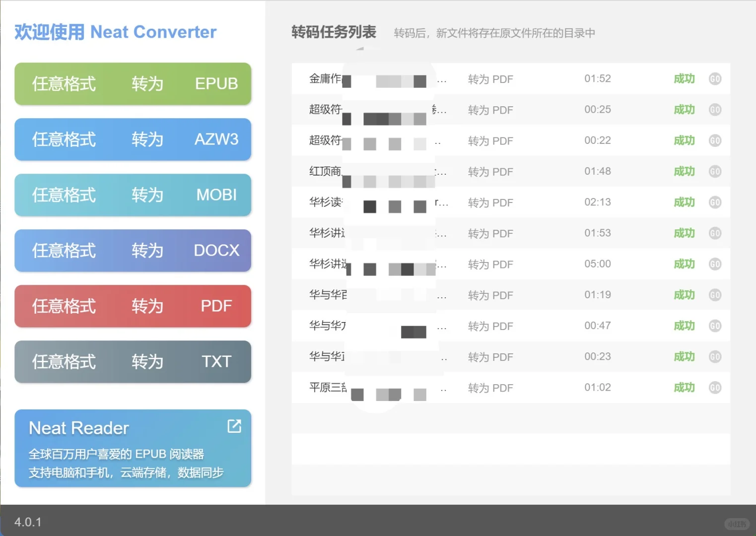This screenshot has width=756, height=536.
Task: Click the version number 4.0.1
Action: [28, 522]
